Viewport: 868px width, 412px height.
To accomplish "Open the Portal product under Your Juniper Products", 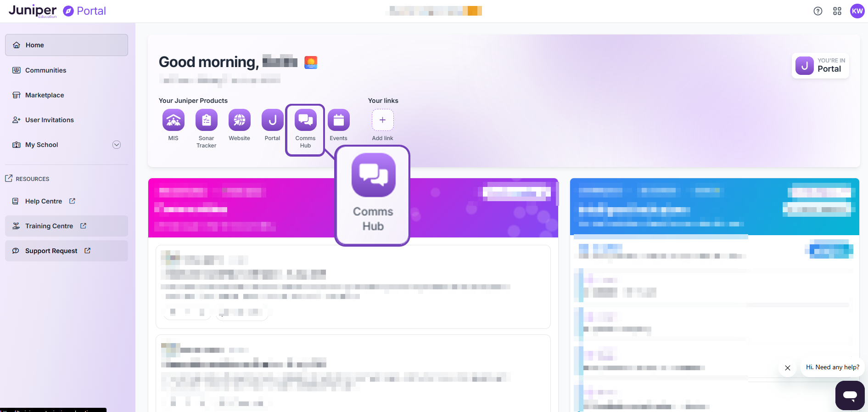I will click(273, 120).
